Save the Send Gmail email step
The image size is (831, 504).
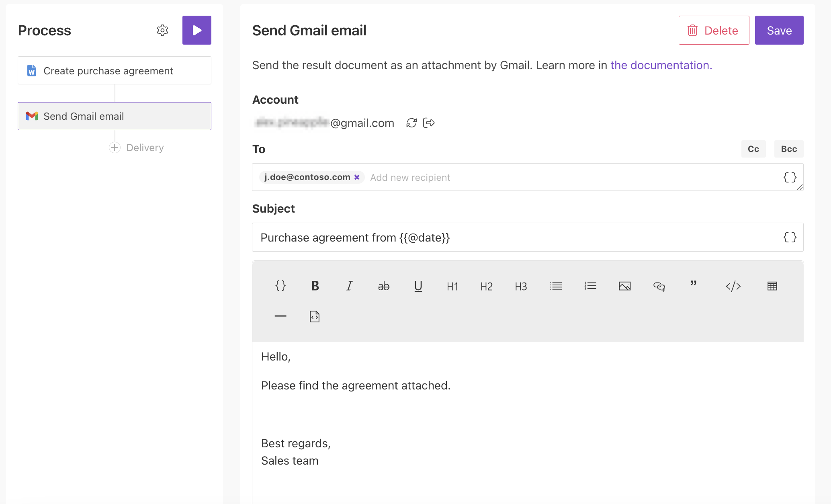(x=779, y=30)
